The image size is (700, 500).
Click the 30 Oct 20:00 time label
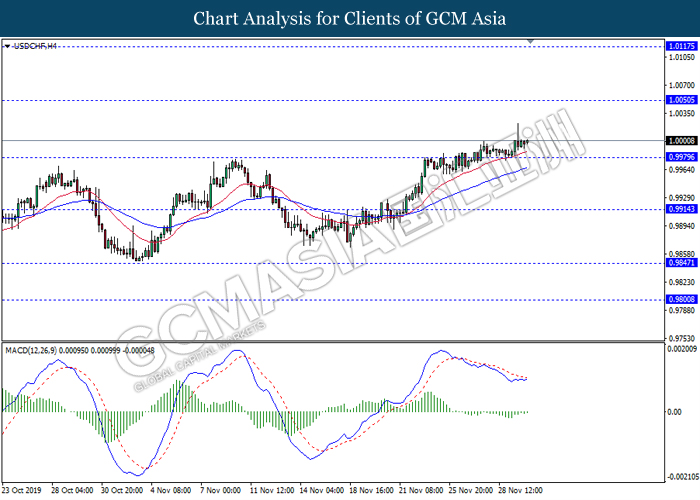coord(121,490)
